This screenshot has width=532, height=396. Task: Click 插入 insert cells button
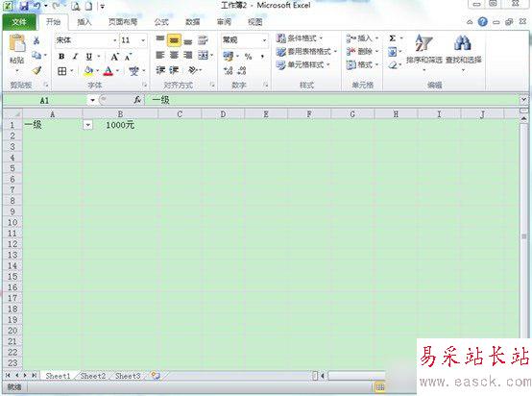click(x=362, y=38)
